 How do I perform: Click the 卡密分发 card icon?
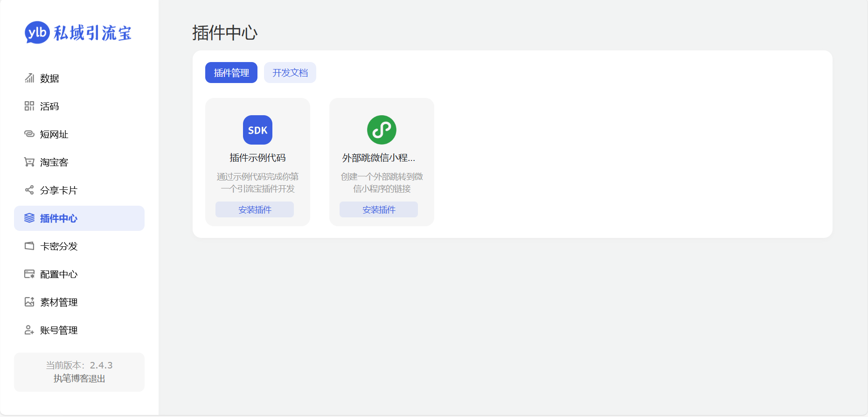pyautogui.click(x=29, y=246)
